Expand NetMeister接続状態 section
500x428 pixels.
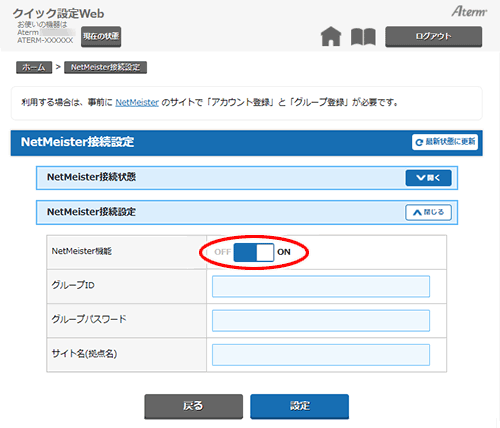tap(428, 178)
